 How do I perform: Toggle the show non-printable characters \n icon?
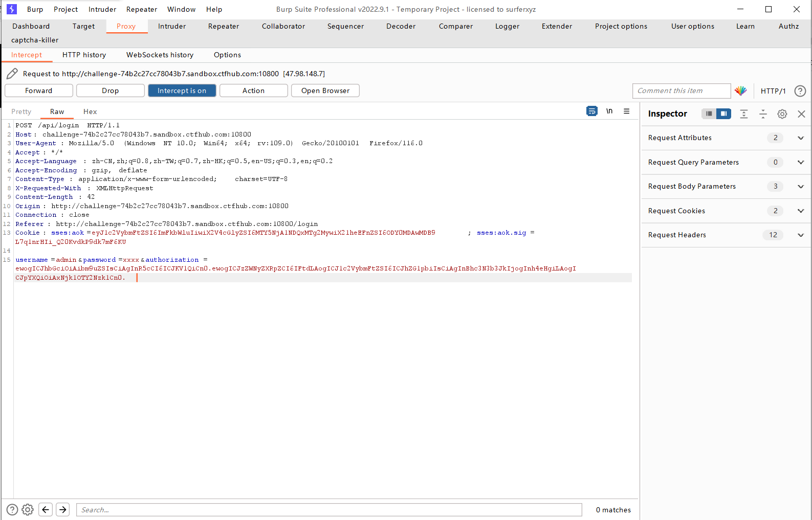tap(609, 111)
